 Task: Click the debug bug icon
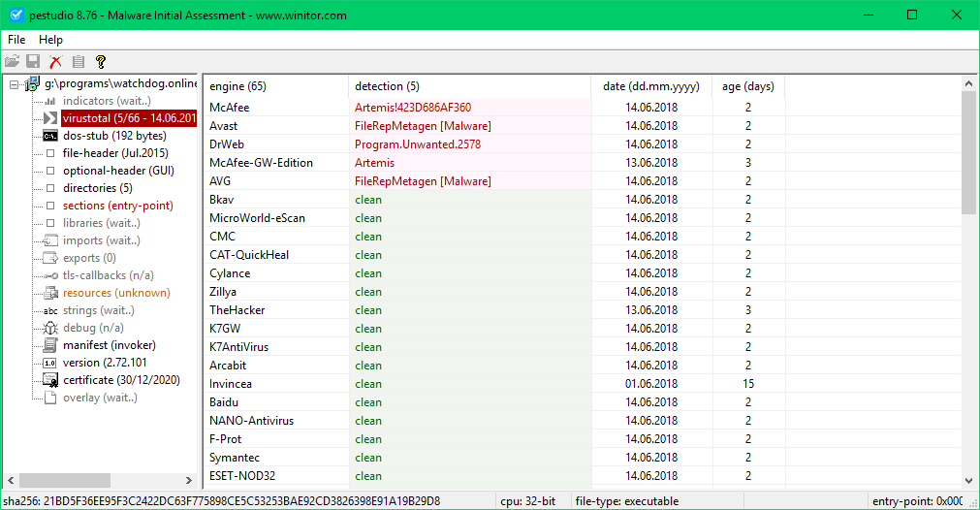click(50, 328)
